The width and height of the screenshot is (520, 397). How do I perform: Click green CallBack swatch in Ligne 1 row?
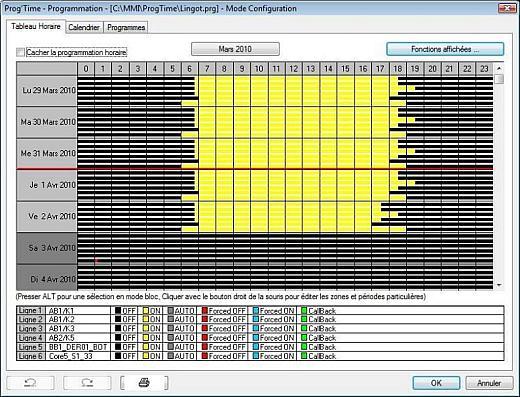(304, 311)
